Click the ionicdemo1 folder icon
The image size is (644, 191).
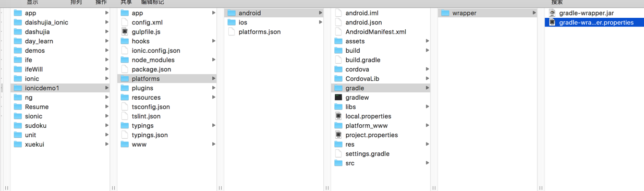18,88
